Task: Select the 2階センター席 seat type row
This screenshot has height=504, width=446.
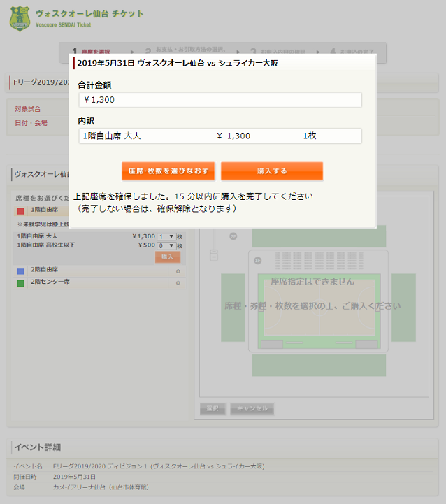Action: click(x=100, y=282)
